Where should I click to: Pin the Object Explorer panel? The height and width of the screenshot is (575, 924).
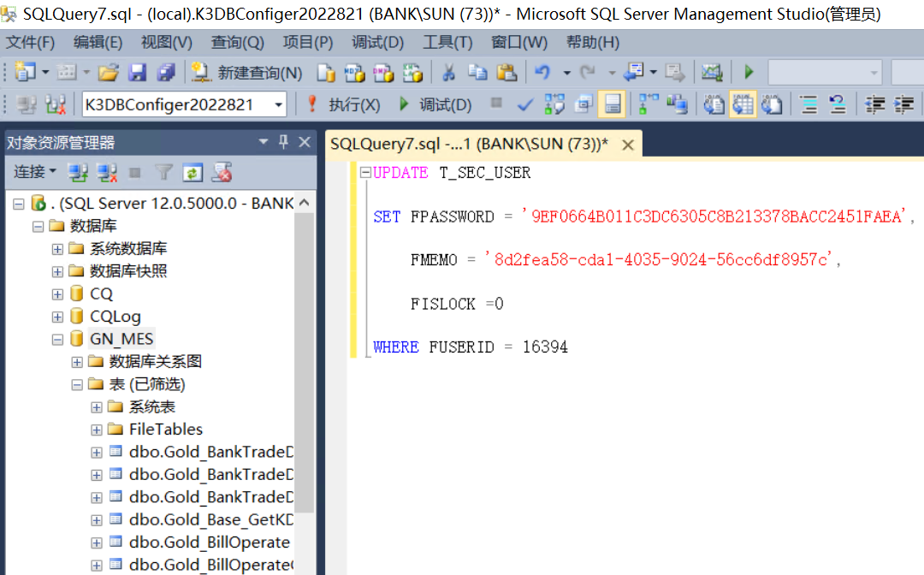click(x=283, y=141)
